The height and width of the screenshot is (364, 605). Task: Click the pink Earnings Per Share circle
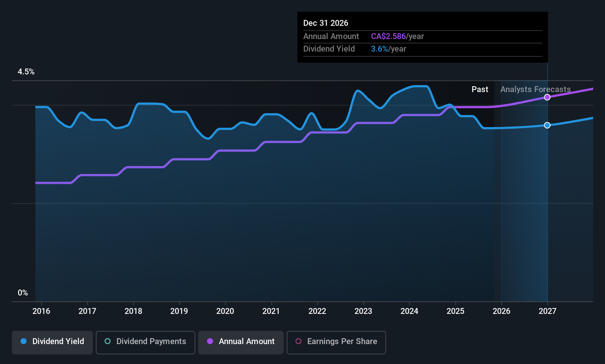point(298,341)
